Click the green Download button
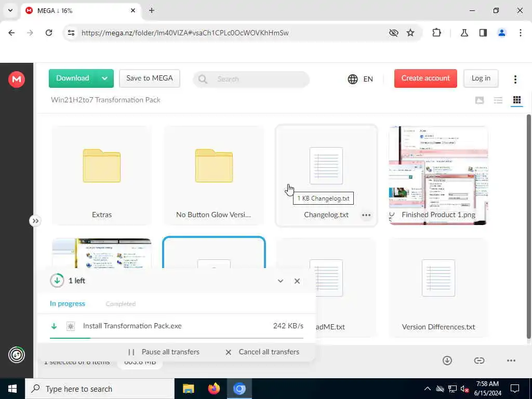Screen dimensions: 532x399 [73, 78]
